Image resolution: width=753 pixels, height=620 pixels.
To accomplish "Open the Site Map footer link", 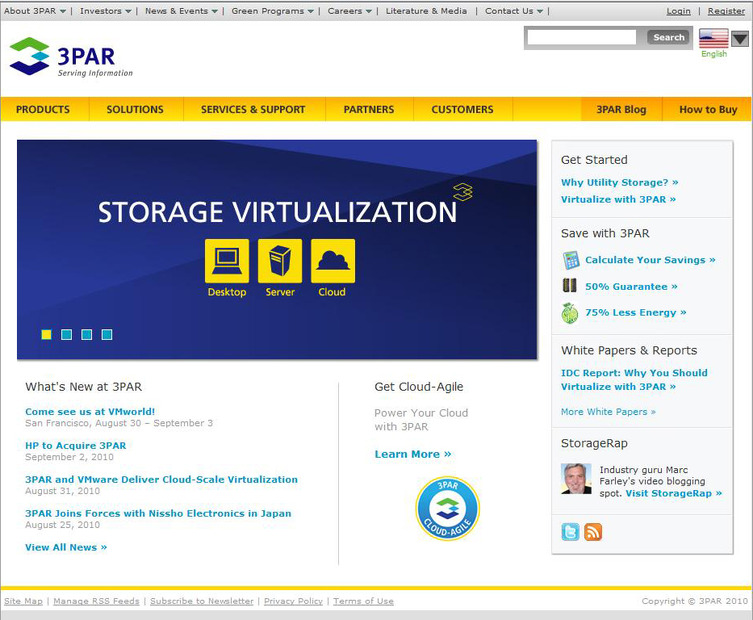I will (23, 601).
